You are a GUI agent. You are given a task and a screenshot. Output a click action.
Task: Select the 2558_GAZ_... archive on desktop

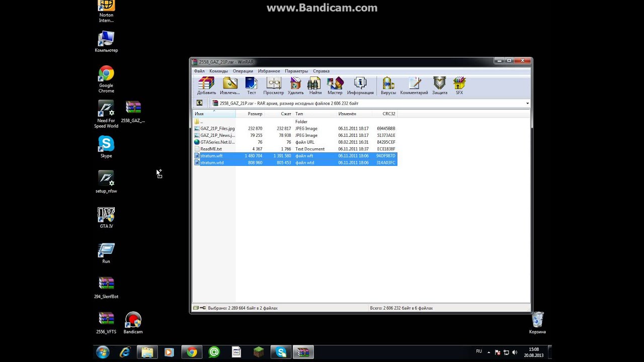pyautogui.click(x=133, y=112)
